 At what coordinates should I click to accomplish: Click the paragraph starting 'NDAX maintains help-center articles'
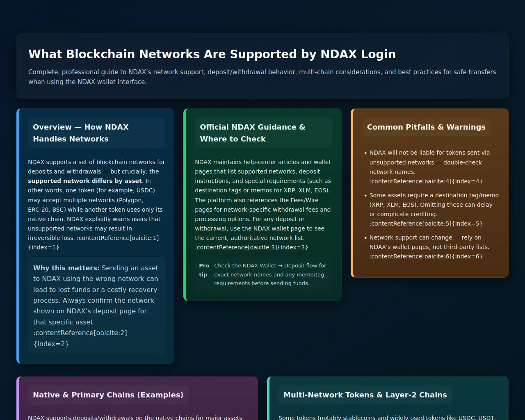tap(263, 205)
